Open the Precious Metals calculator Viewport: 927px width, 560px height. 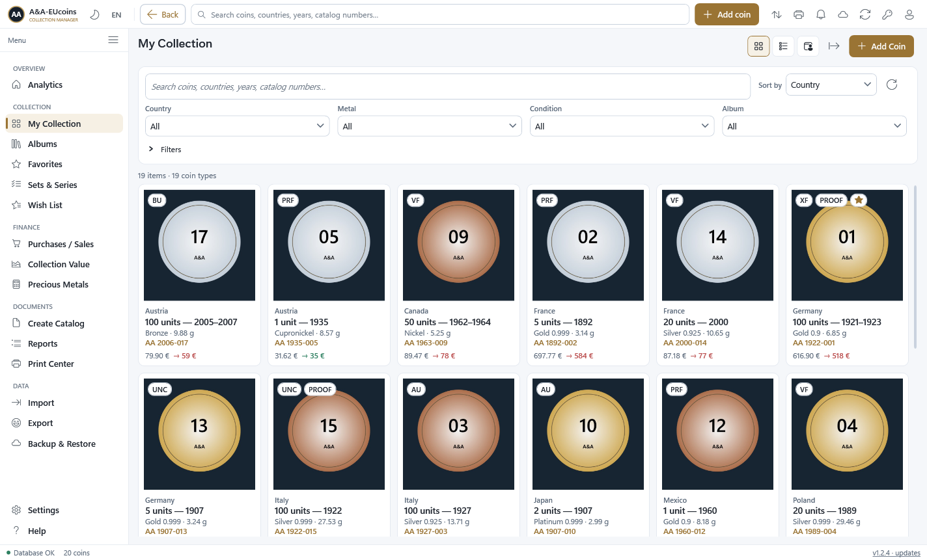pyautogui.click(x=64, y=285)
